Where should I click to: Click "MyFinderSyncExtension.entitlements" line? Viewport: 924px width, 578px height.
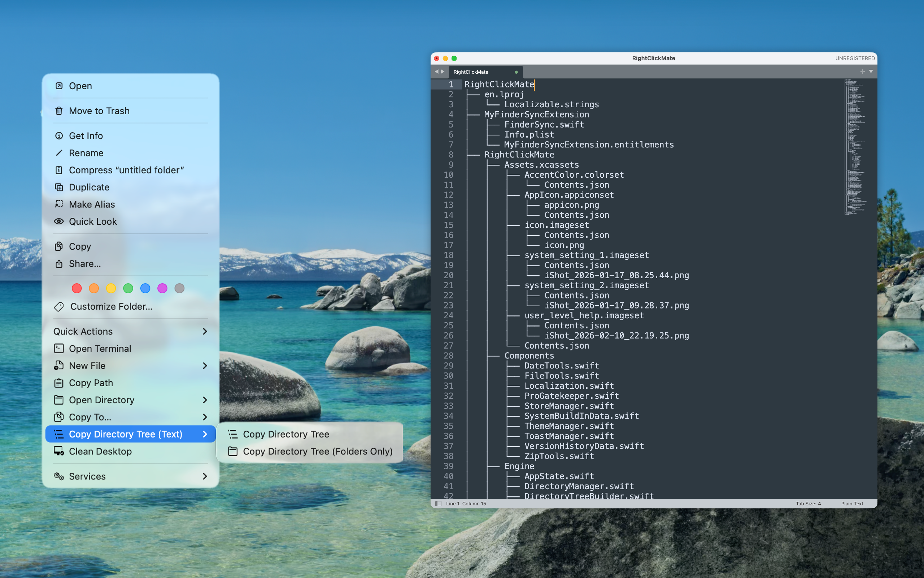click(589, 144)
